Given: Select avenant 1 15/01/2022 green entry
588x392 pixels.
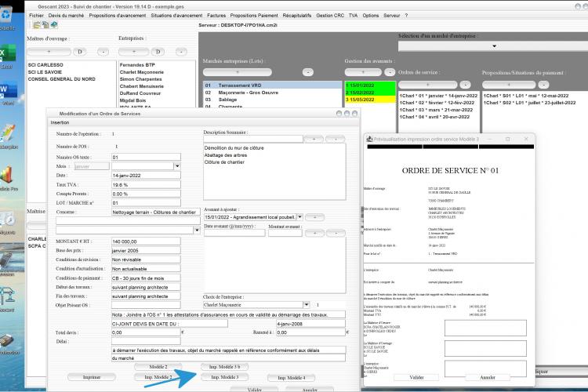Looking at the screenshot, I should tap(370, 85).
